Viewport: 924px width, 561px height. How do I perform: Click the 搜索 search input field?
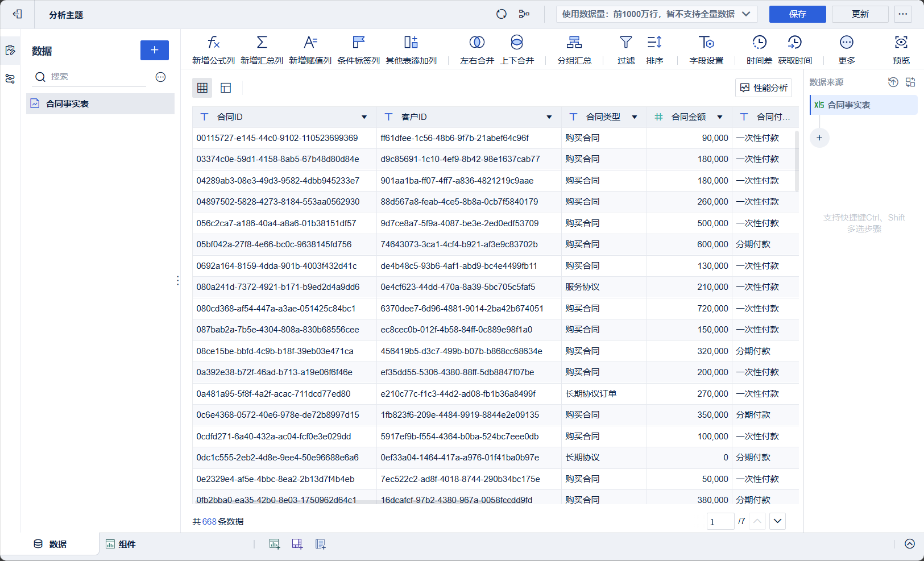(97, 77)
